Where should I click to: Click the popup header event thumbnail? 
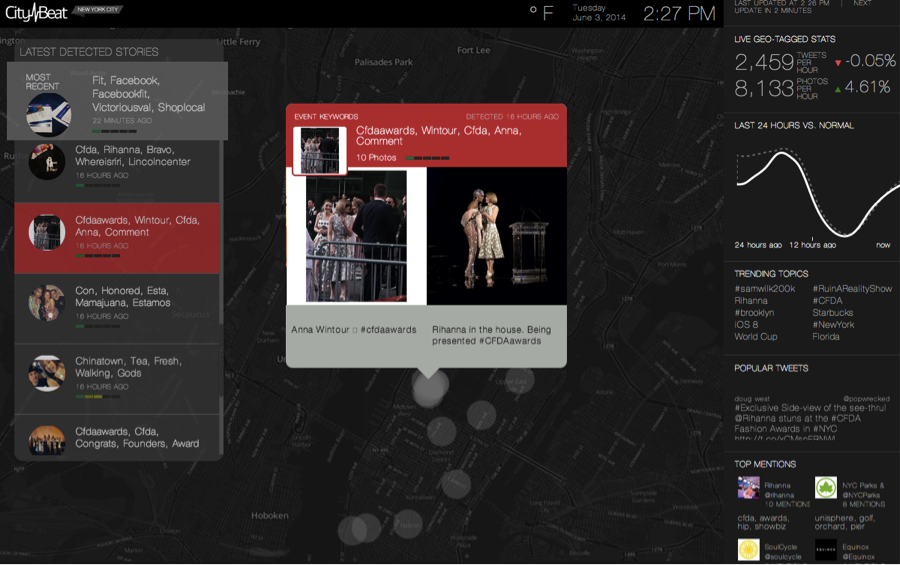[320, 150]
